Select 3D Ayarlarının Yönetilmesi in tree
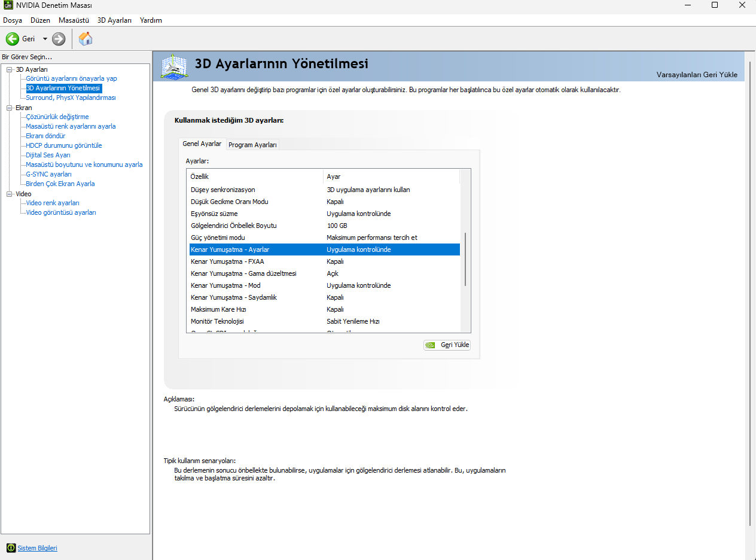756x560 pixels. (63, 88)
